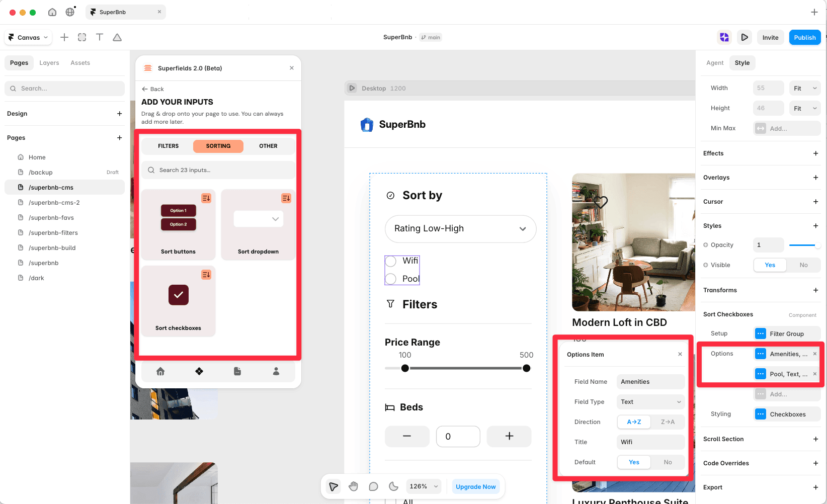The image size is (827, 504).
Task: Select the Text tool icon
Action: tap(100, 37)
